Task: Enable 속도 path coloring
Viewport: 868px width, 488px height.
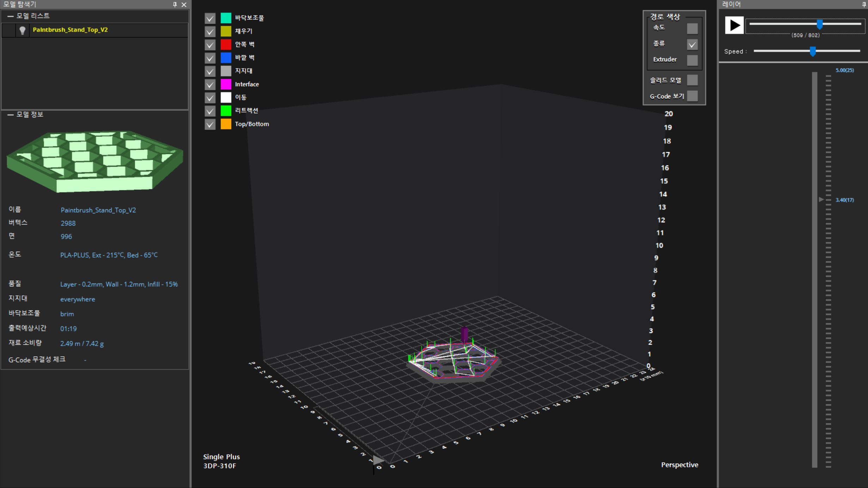Action: click(x=692, y=29)
